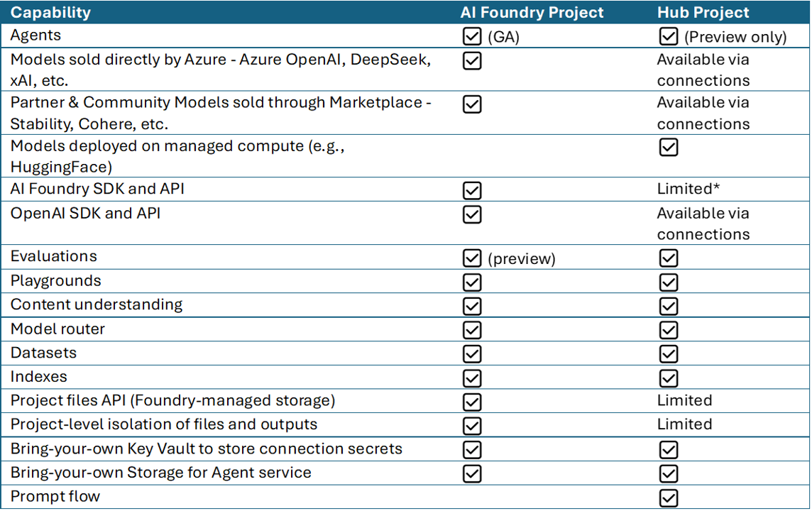Click the Agents capability row label
The image size is (812, 511).
pyautogui.click(x=35, y=35)
